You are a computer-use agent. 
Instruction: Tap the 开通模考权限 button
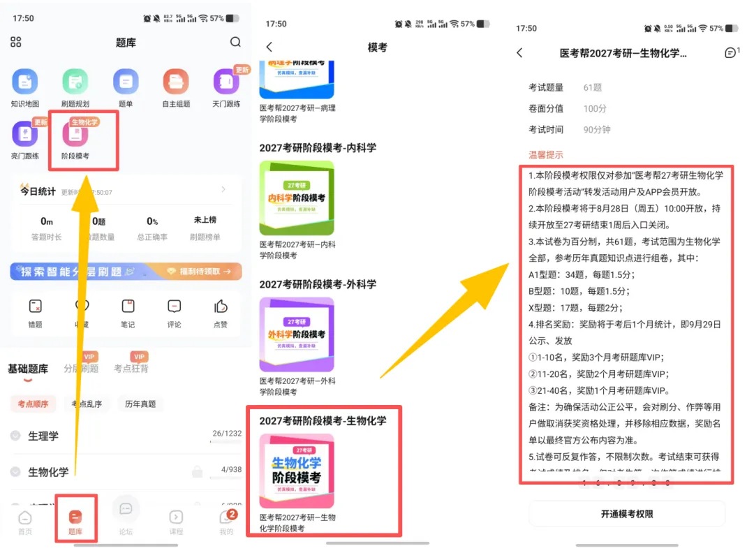[x=627, y=514]
